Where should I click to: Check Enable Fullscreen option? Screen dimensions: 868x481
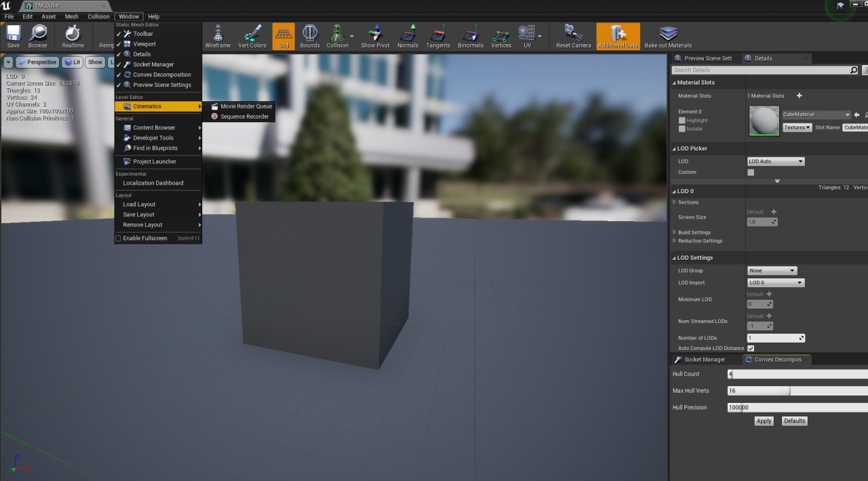coord(118,239)
